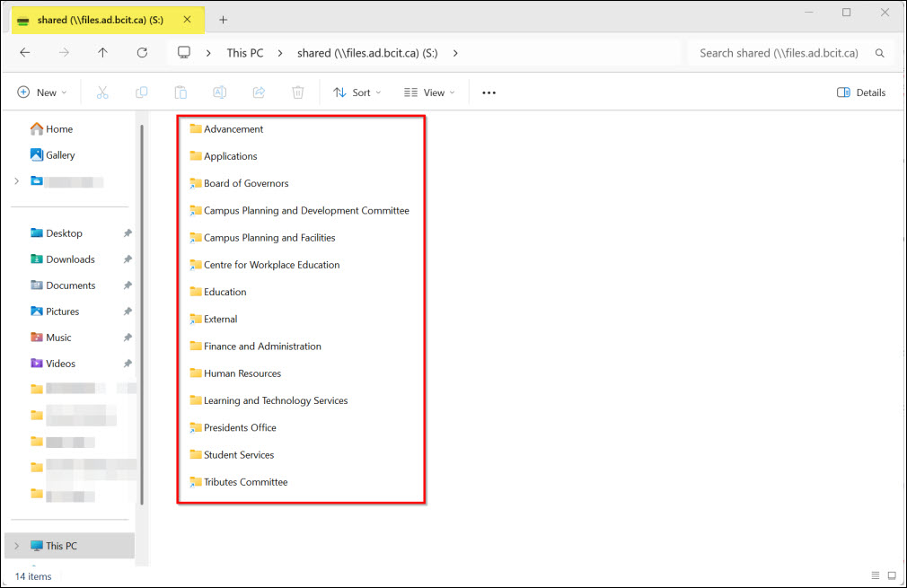
Task: Select the shared (\\files.ad.bcit.ca) tab
Action: tap(99, 19)
